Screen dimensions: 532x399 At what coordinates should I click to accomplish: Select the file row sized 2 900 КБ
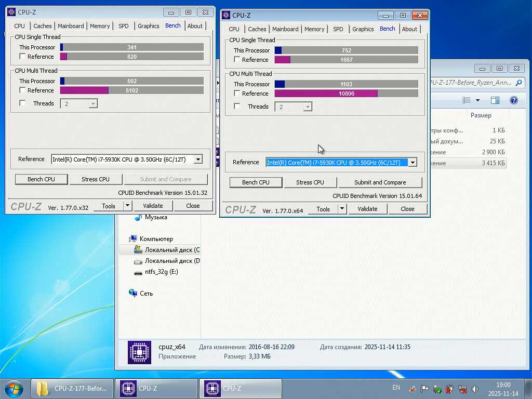pyautogui.click(x=469, y=152)
